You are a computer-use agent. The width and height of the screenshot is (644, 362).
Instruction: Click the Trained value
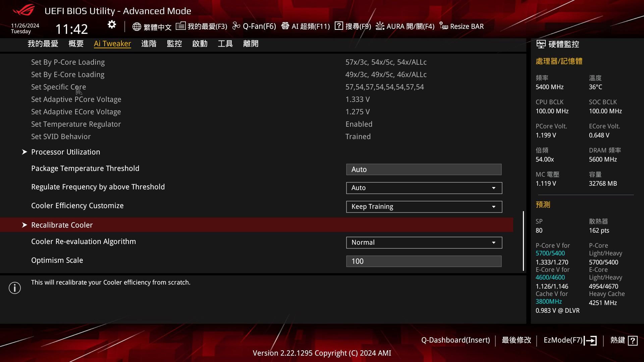[x=358, y=137]
